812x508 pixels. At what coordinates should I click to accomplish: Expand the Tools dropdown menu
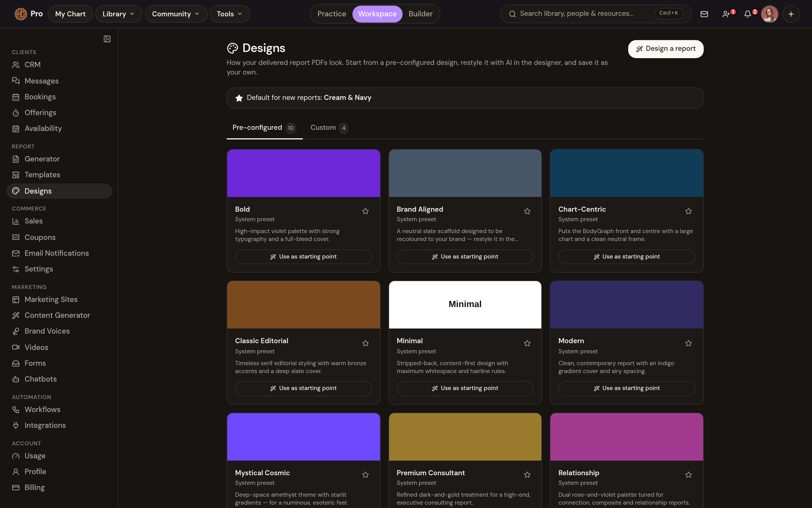coord(230,14)
